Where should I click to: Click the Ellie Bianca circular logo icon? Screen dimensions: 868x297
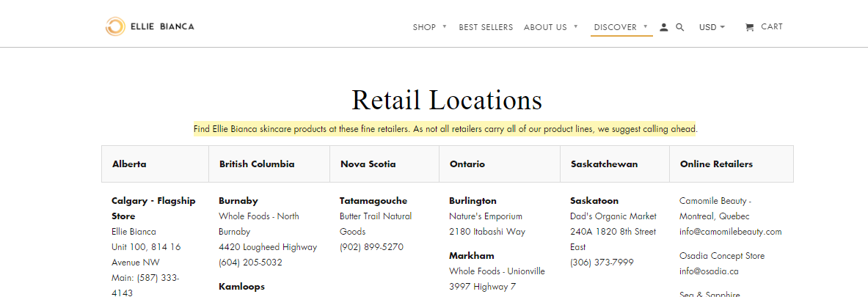point(114,27)
